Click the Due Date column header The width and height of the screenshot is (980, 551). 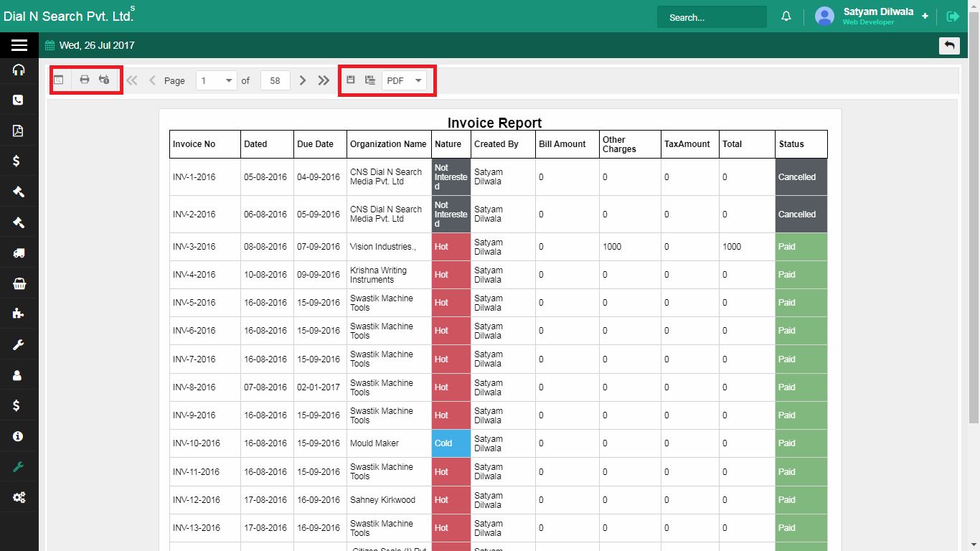click(x=320, y=144)
